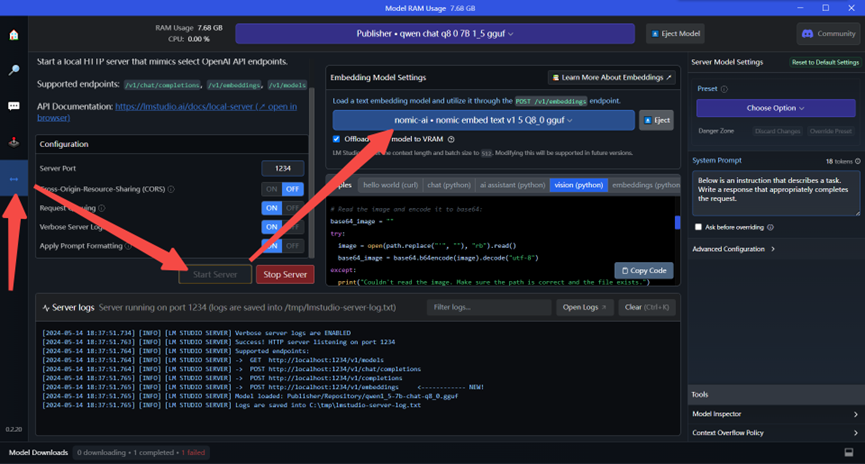Open the qwen chat model selector dropdown
Screen dimensions: 865x464
[435, 34]
